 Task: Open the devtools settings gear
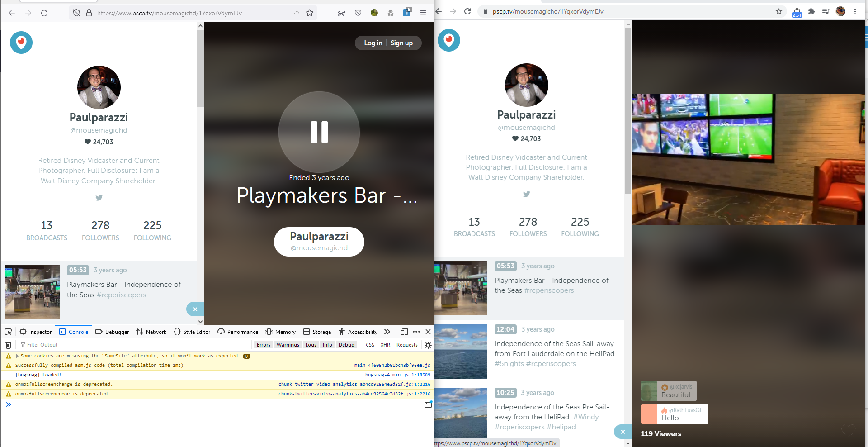(x=428, y=345)
